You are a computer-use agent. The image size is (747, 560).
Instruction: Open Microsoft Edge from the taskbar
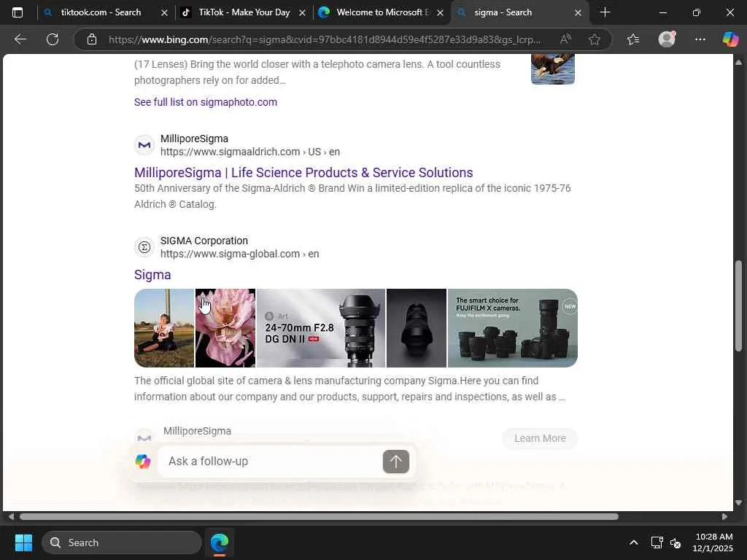(x=220, y=542)
